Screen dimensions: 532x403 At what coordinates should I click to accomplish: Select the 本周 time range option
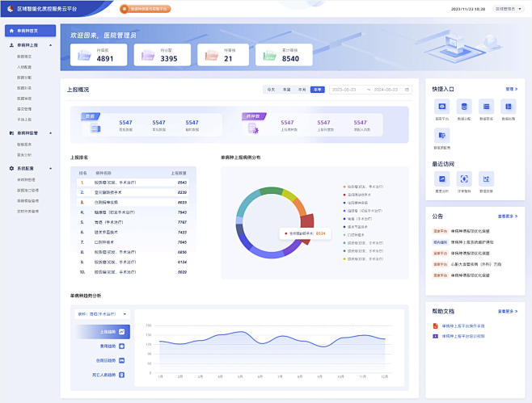[286, 90]
